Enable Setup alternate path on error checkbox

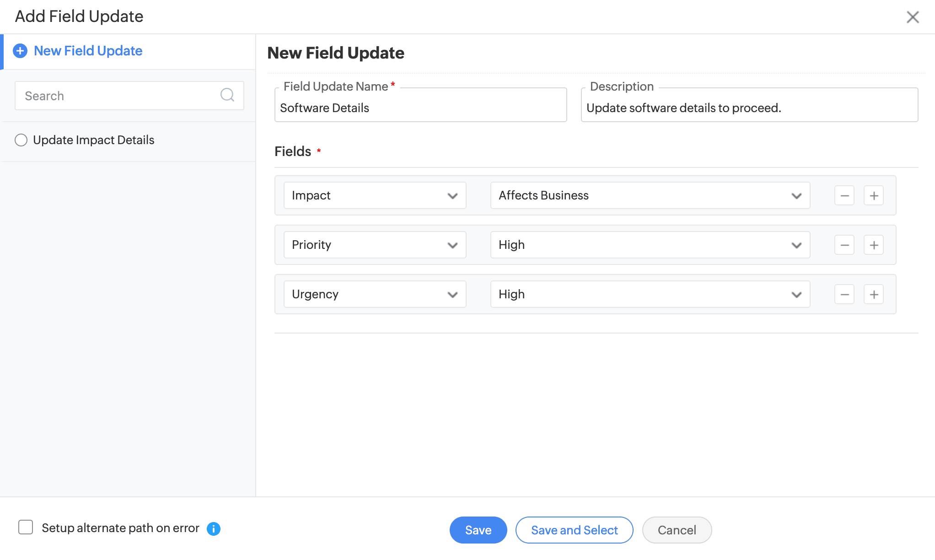(26, 528)
